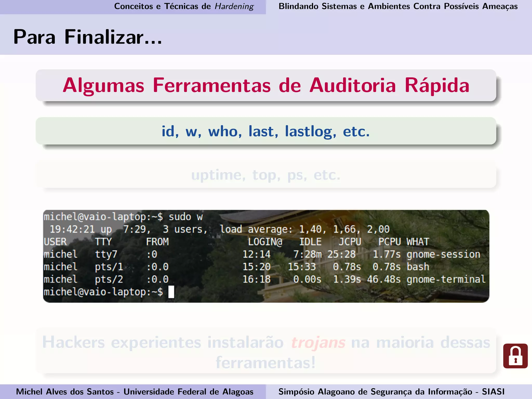Viewport: 532px width, 399px height.
Task: Click login time '16:18' in terminal
Action: 257,279
